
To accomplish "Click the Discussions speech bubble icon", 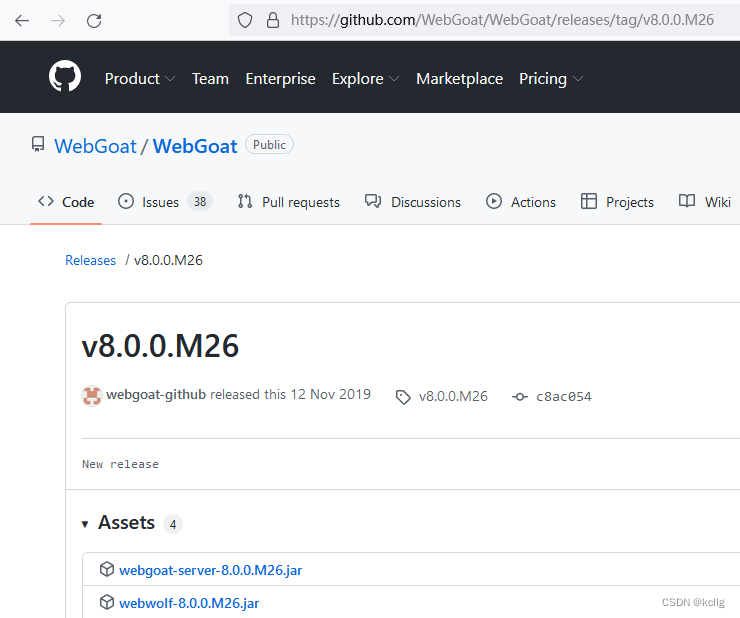I will coord(373,201).
